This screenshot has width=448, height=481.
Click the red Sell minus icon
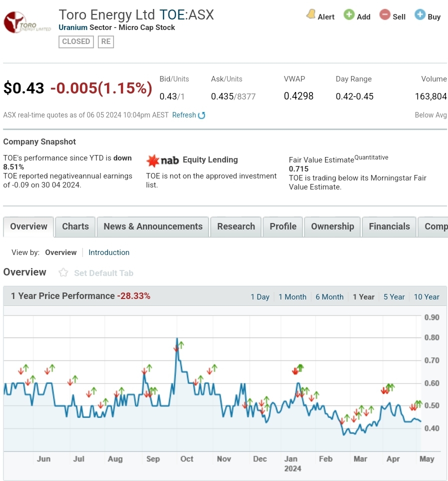coord(385,14)
